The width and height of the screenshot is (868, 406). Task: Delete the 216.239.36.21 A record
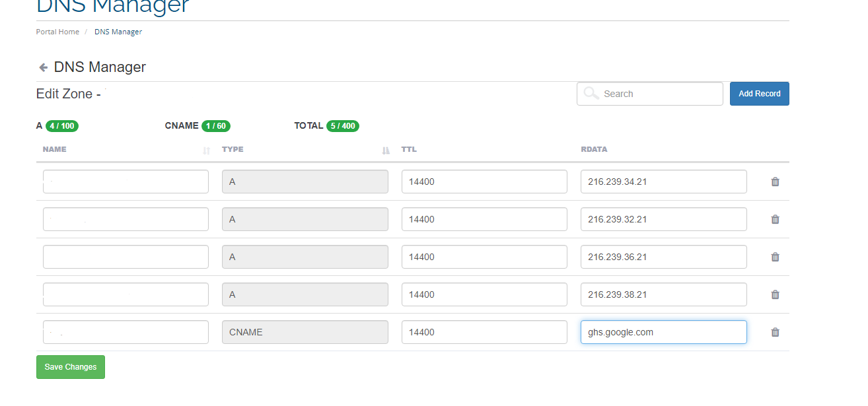[x=776, y=257]
